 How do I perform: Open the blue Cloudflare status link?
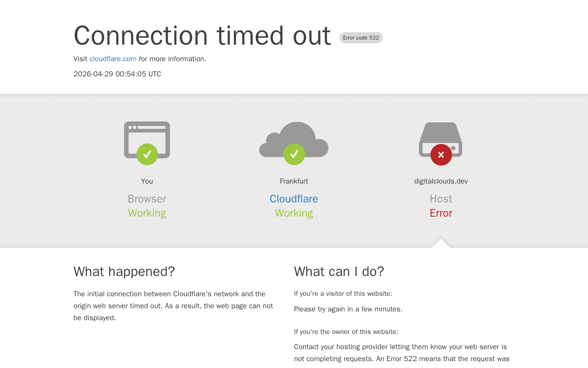click(x=294, y=199)
